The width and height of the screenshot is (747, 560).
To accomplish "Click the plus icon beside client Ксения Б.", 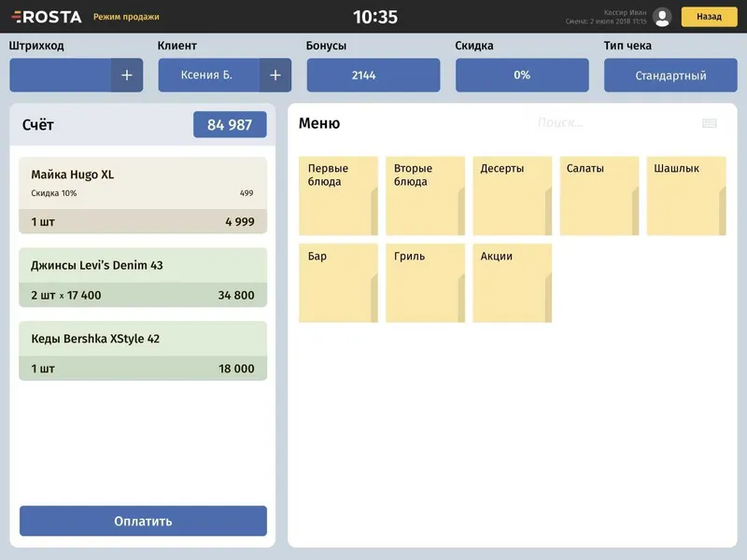I will (275, 76).
